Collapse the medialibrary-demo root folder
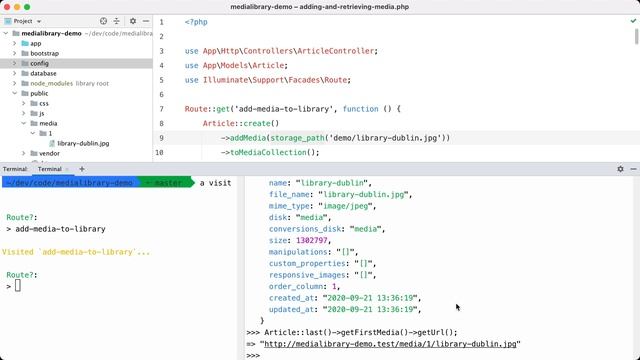The width and height of the screenshot is (640, 360). click(6, 33)
